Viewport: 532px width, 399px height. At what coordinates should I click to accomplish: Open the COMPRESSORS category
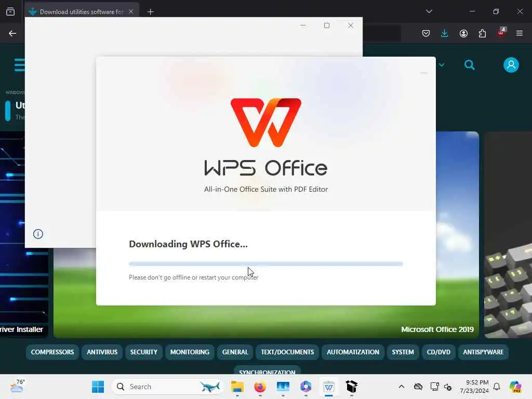click(x=52, y=352)
